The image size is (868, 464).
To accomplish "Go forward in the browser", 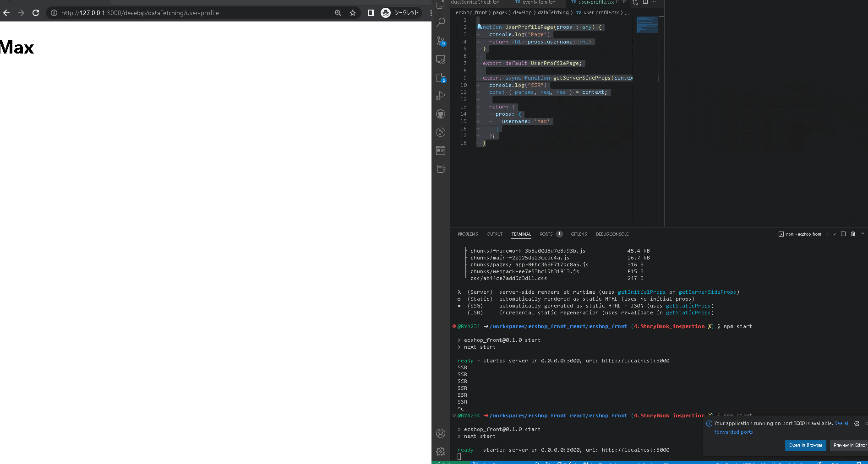I will pos(21,13).
